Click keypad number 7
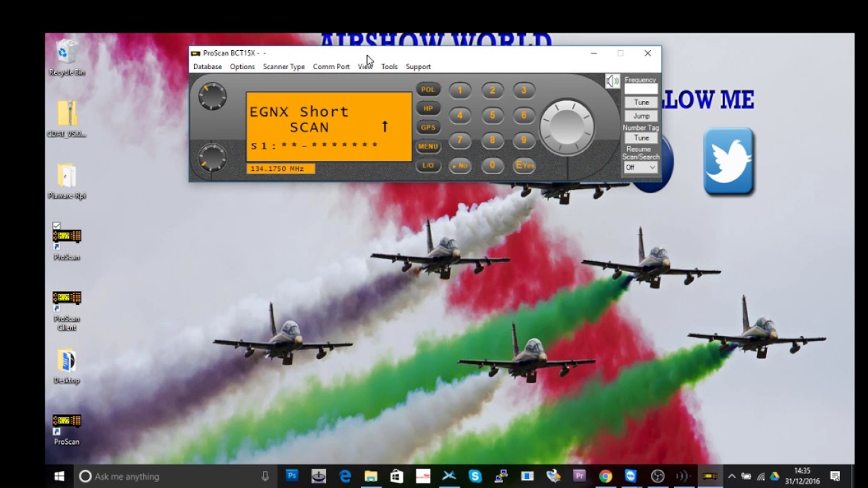868x488 pixels. (460, 140)
